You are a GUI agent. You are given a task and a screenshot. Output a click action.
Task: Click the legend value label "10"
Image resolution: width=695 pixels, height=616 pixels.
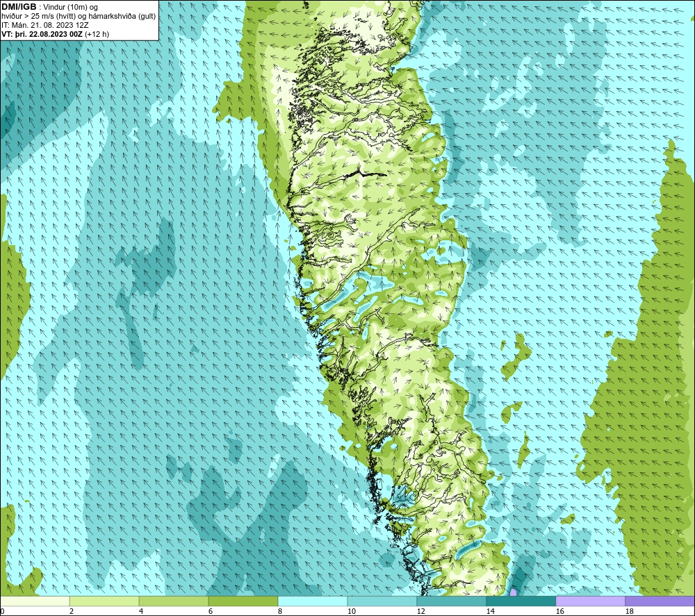pyautogui.click(x=351, y=612)
